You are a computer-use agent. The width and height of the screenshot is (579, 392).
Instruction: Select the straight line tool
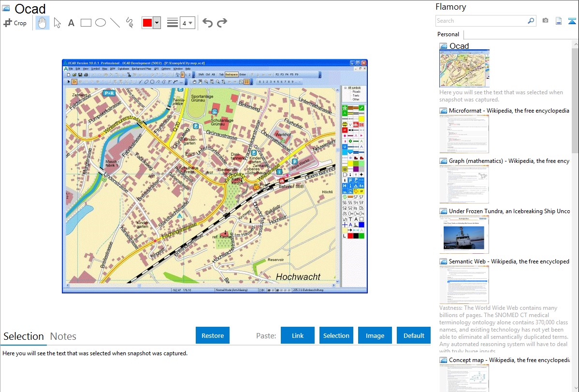pos(115,23)
